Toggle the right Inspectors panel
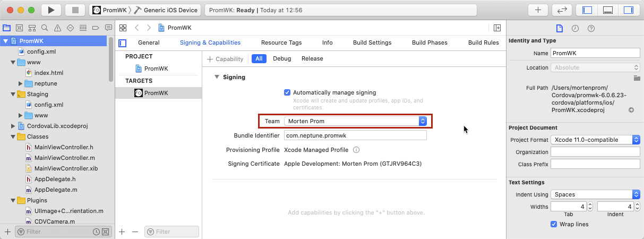This screenshot has height=239, width=644. (628, 10)
